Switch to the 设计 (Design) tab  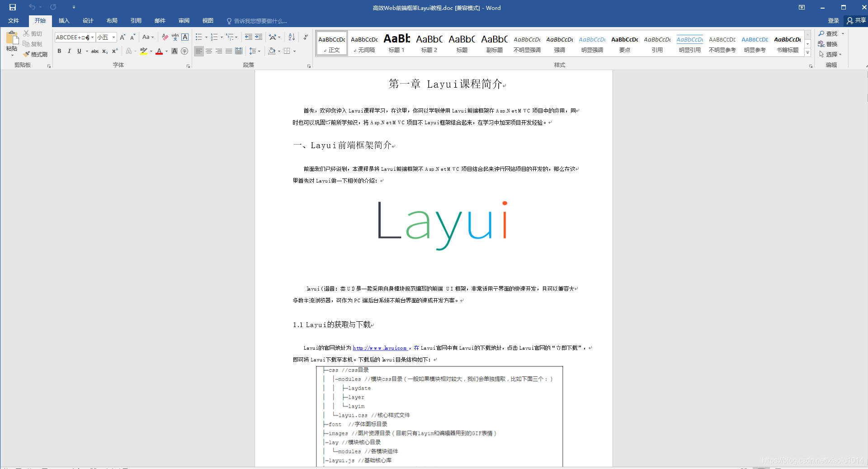(x=88, y=21)
